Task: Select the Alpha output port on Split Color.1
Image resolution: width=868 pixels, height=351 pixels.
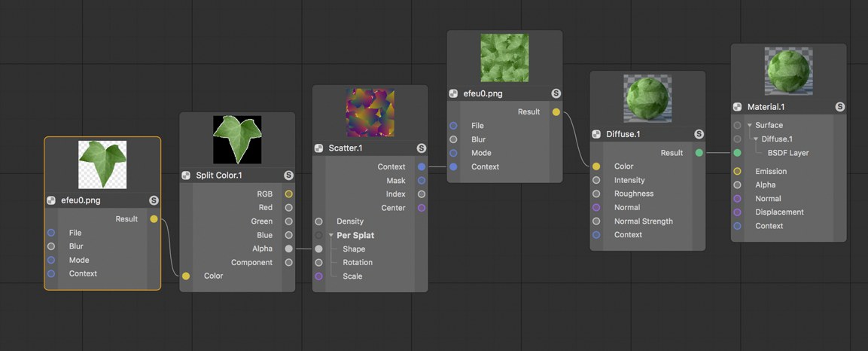Action: 289,249
